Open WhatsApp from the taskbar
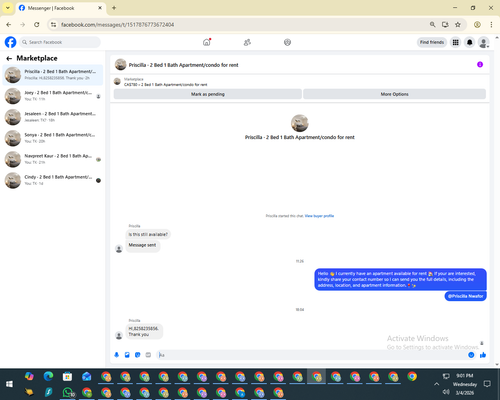Screen dimensions: 500x400 (68, 392)
